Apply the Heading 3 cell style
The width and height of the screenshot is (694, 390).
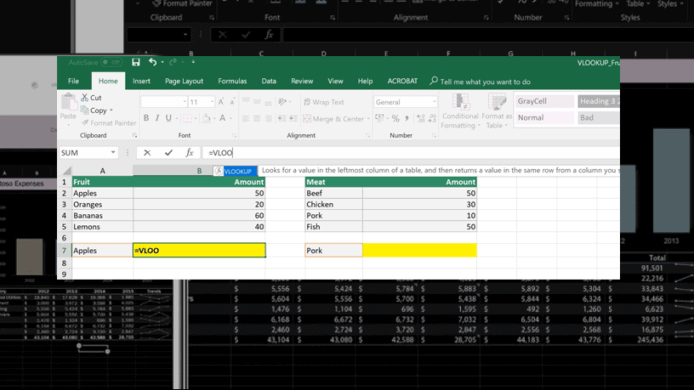pos(598,101)
